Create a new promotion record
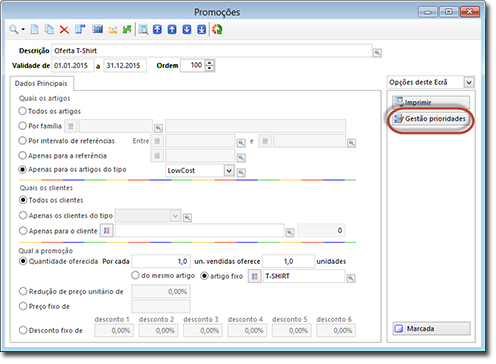This screenshot has width=496, height=364. [34, 29]
